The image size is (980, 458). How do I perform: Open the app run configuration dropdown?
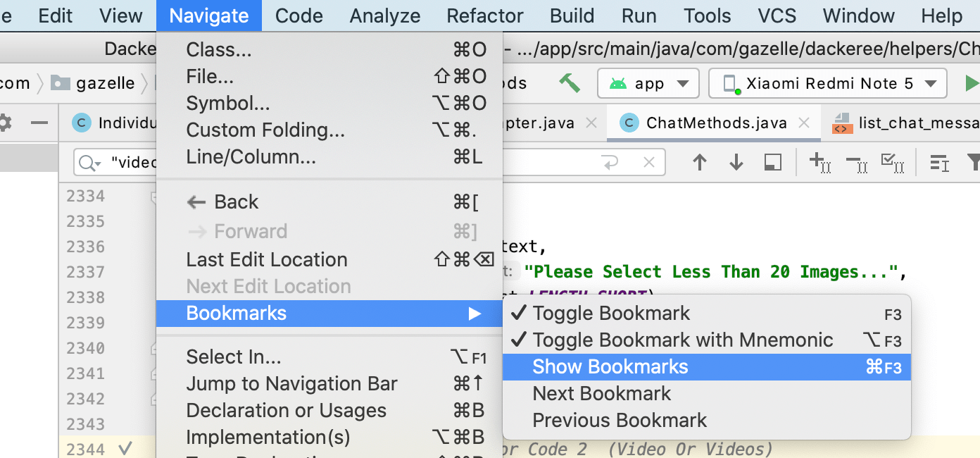click(x=648, y=82)
